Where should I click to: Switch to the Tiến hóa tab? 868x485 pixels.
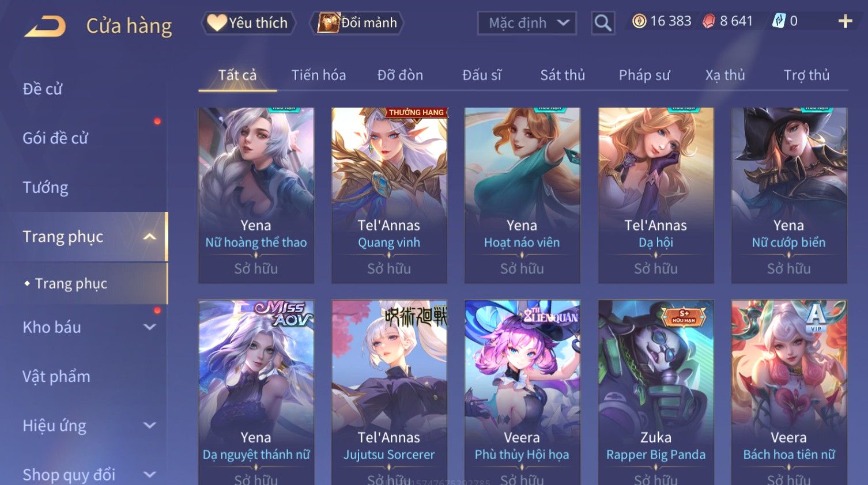click(319, 75)
